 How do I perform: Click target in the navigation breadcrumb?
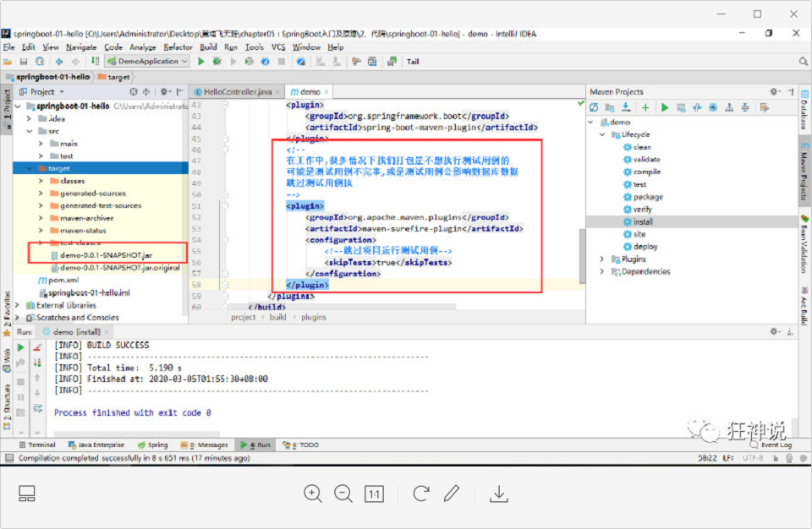tap(114, 77)
